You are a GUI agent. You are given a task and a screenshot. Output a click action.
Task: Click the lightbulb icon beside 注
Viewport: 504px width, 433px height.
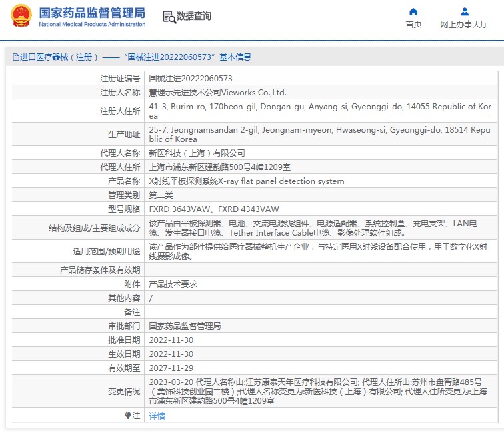tap(128, 415)
